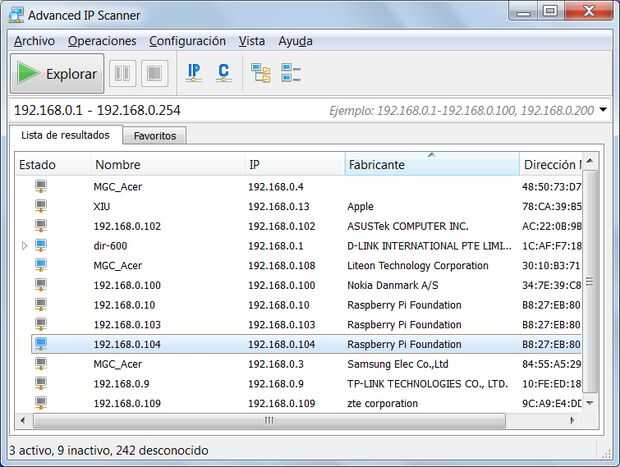The width and height of the screenshot is (620, 467).
Task: Open the Vista menu
Action: (251, 41)
